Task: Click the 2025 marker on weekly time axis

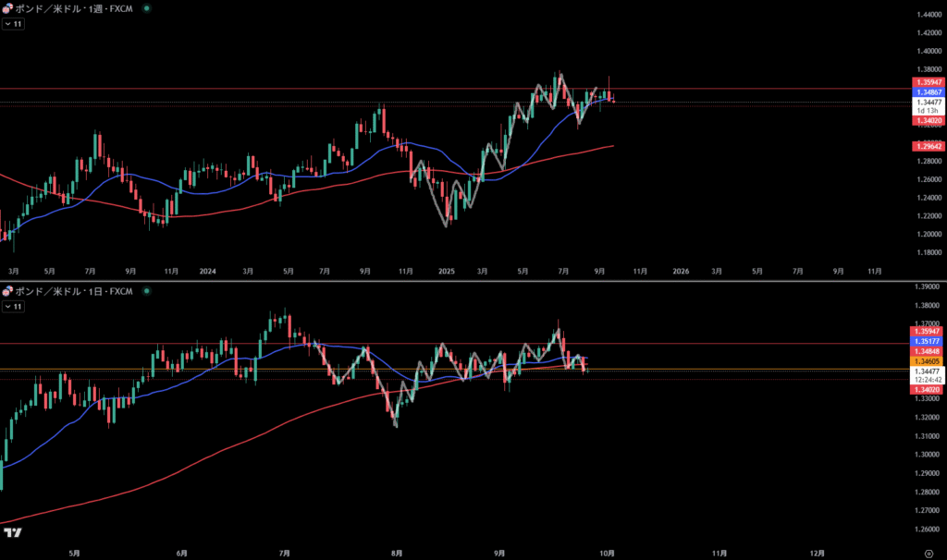Action: click(x=447, y=272)
